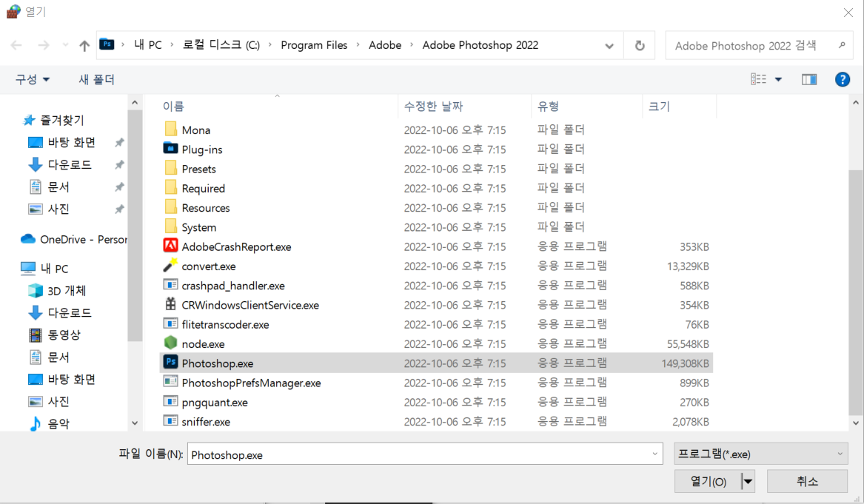Expand the view options dropdown arrow
Viewport: 864px width, 504px height.
(778, 79)
